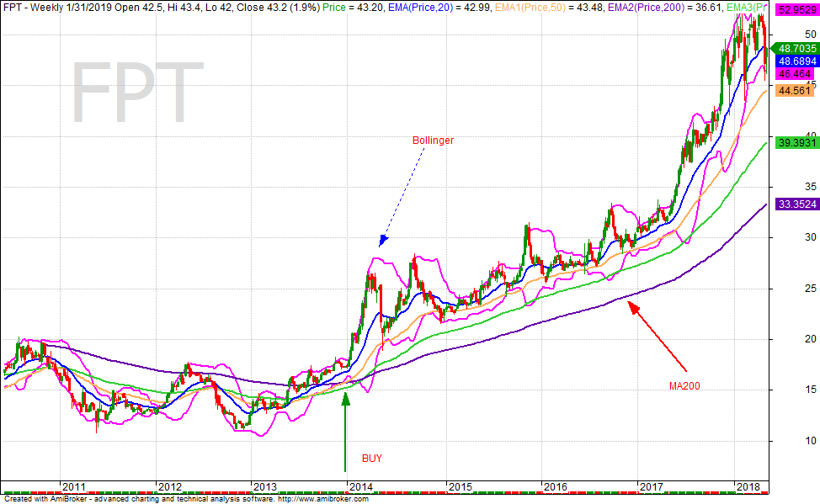The width and height of the screenshot is (820, 504).
Task: Click the magenta 52.9529 price tag
Action: (x=796, y=11)
